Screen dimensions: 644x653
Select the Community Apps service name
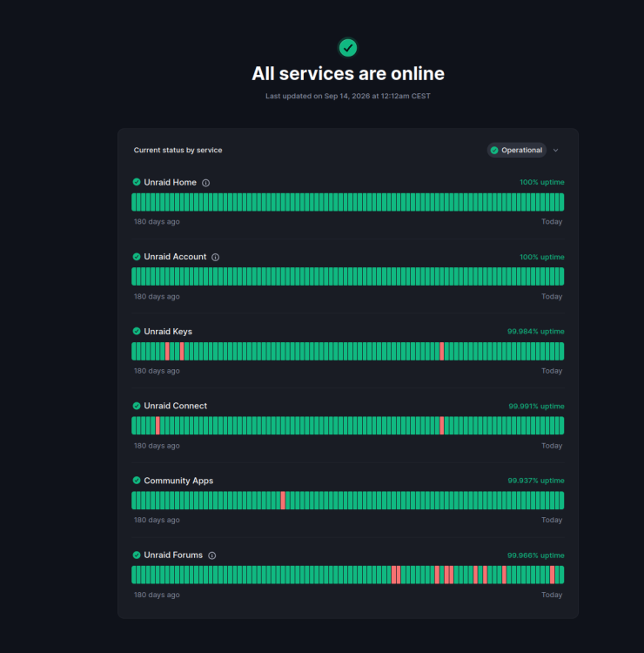178,481
